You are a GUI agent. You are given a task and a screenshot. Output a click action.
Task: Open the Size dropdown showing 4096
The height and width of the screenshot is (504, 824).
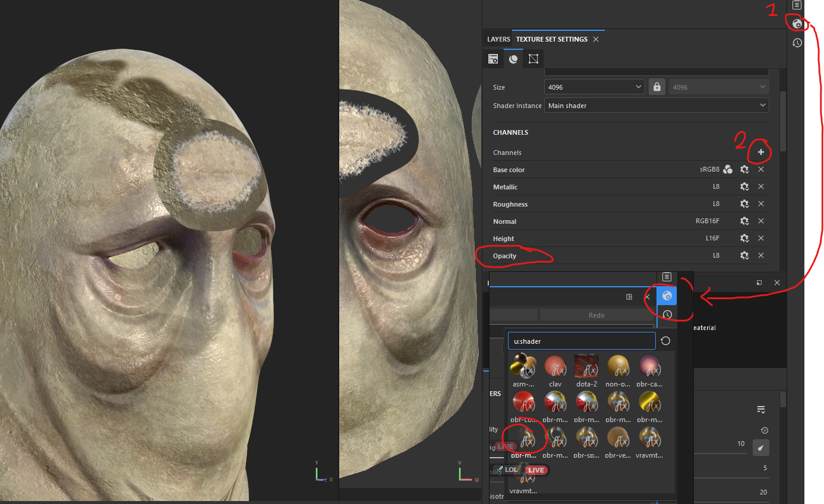tap(594, 86)
